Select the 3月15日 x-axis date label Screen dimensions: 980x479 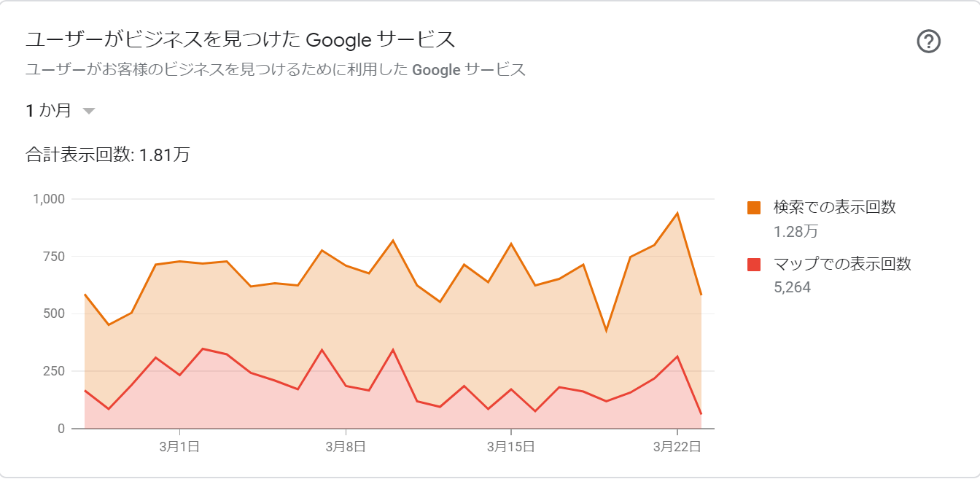tap(510, 446)
